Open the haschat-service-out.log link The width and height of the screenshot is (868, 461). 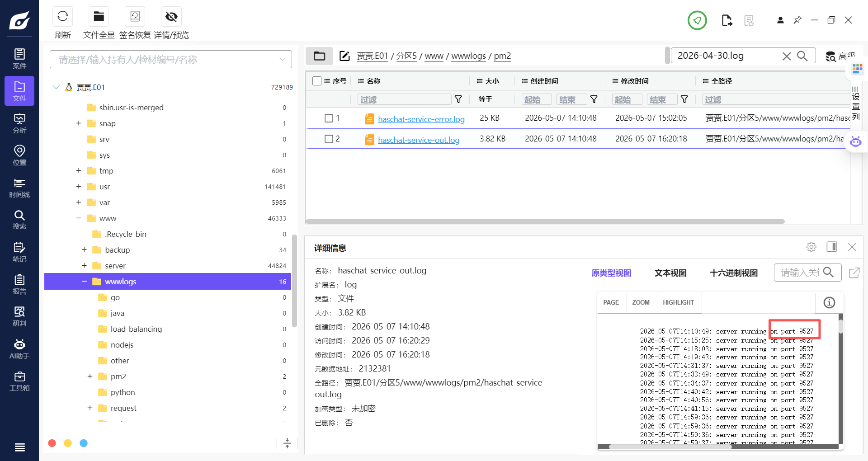point(419,140)
